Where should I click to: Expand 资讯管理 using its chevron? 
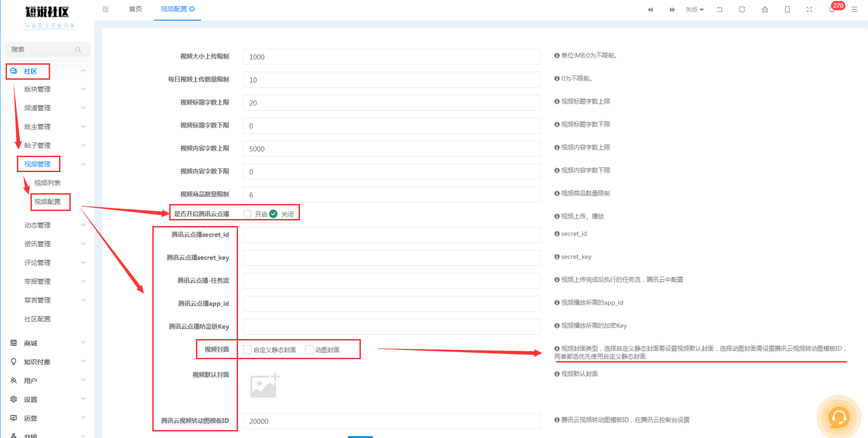[83, 244]
